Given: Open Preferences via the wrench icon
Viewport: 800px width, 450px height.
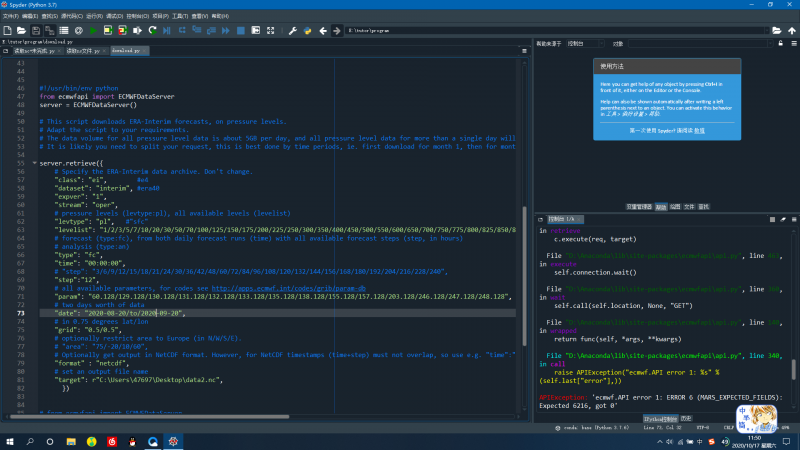Looking at the screenshot, I should (x=295, y=31).
